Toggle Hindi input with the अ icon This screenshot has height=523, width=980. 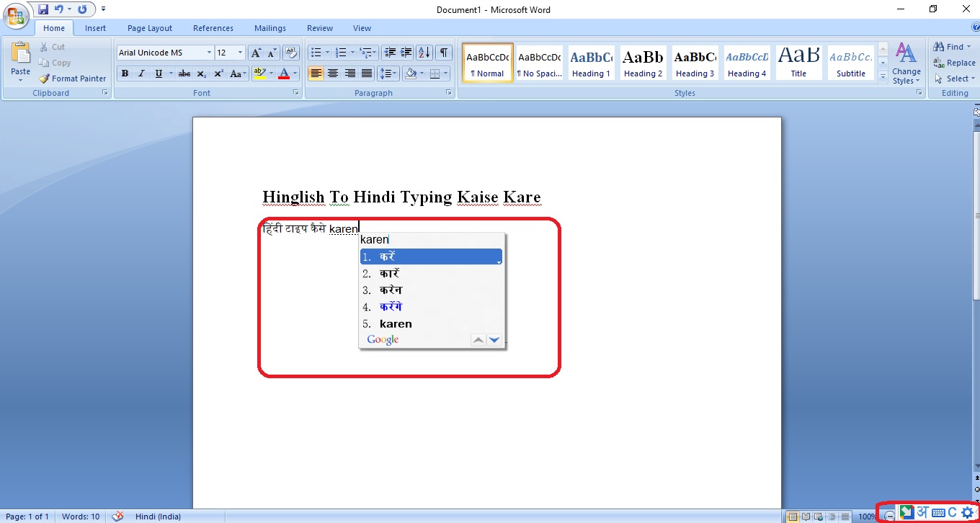922,512
